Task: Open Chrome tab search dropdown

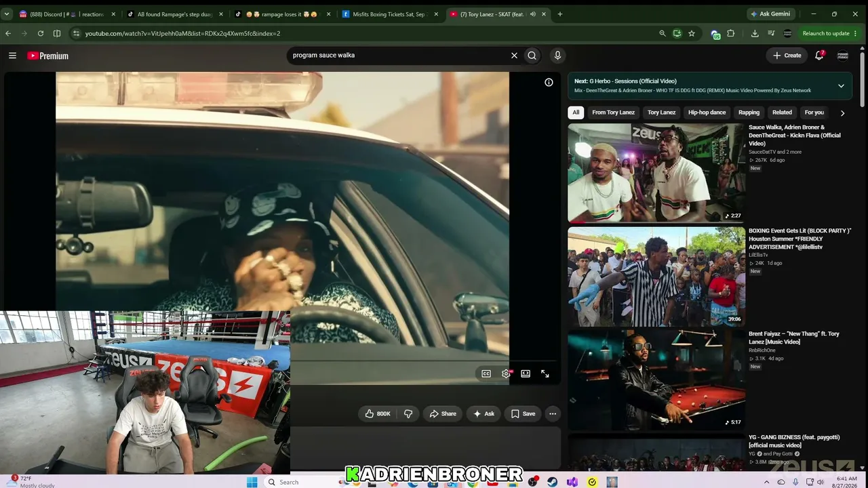Action: click(7, 14)
